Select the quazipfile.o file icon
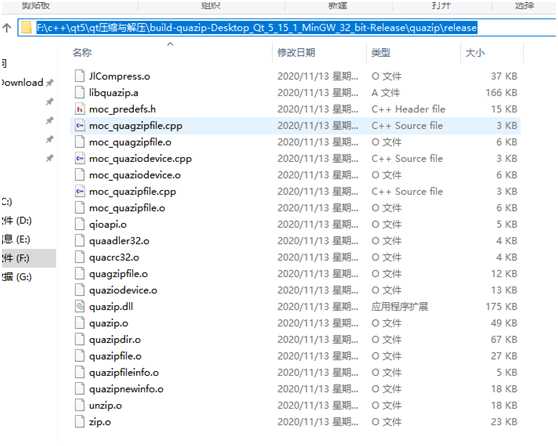 tap(80, 356)
